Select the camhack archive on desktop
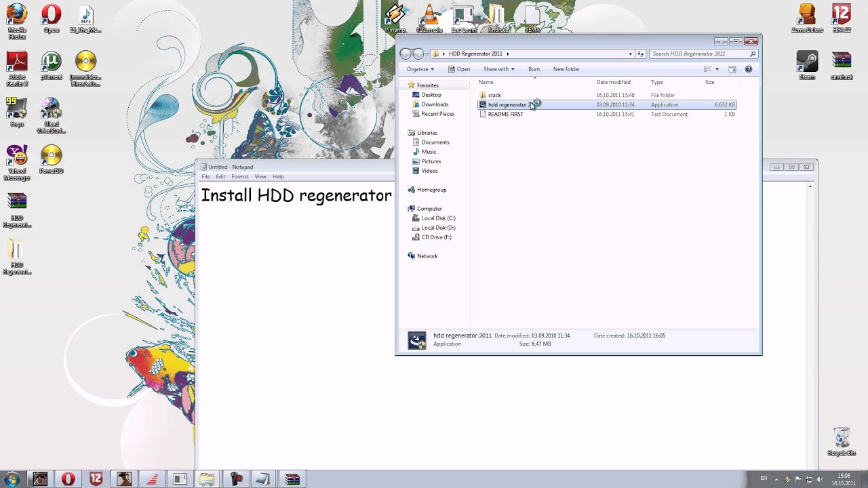This screenshot has height=488, width=868. click(842, 66)
